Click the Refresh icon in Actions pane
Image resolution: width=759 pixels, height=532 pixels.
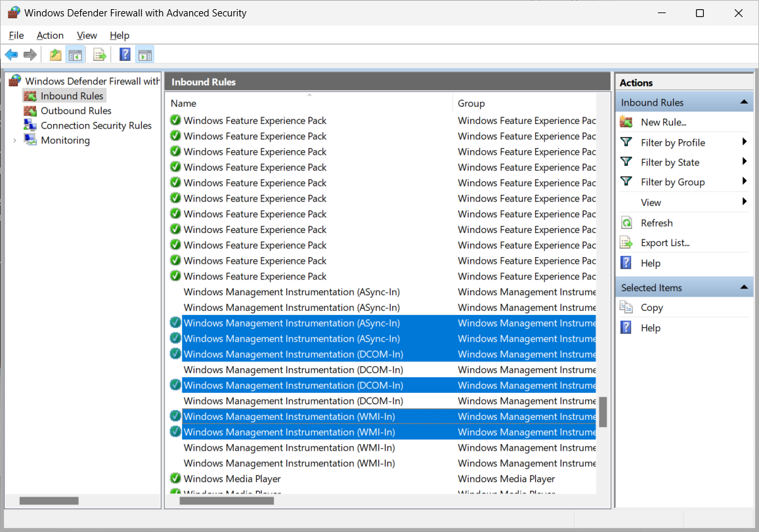[626, 223]
